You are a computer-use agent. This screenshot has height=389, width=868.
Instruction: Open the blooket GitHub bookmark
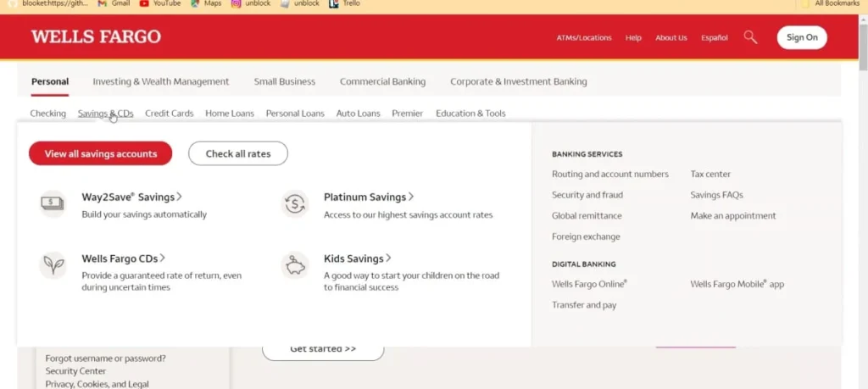tap(48, 3)
